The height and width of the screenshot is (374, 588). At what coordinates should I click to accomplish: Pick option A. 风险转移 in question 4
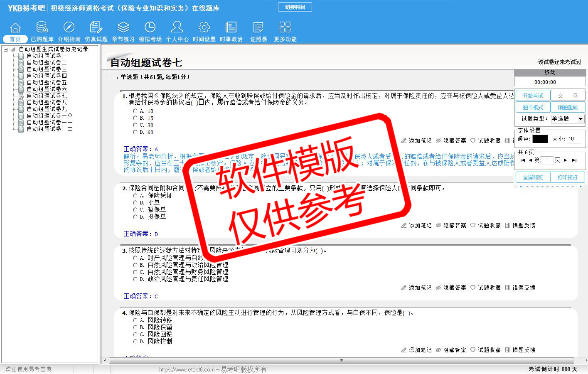click(135, 320)
